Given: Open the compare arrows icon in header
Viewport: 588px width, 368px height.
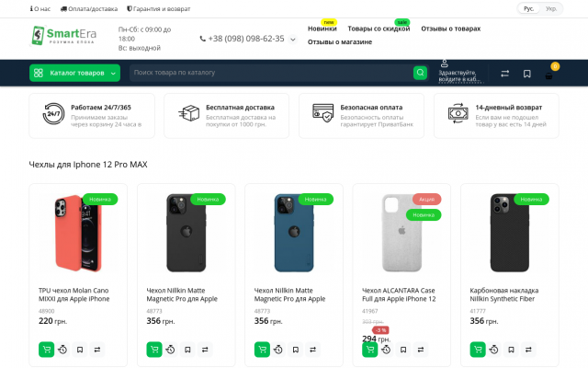Looking at the screenshot, I should pyautogui.click(x=504, y=74).
